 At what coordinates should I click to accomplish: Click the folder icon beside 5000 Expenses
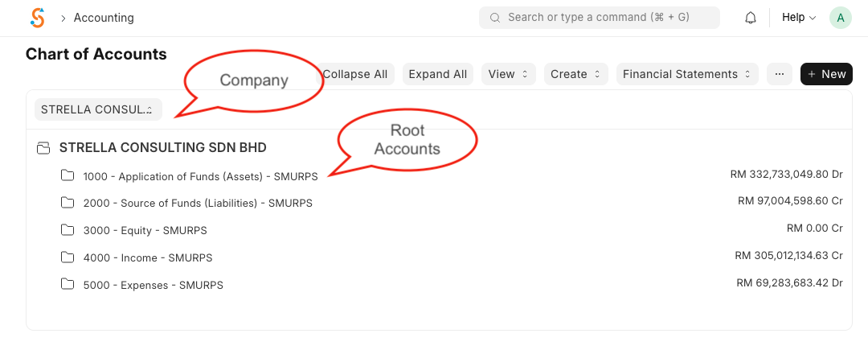click(68, 285)
